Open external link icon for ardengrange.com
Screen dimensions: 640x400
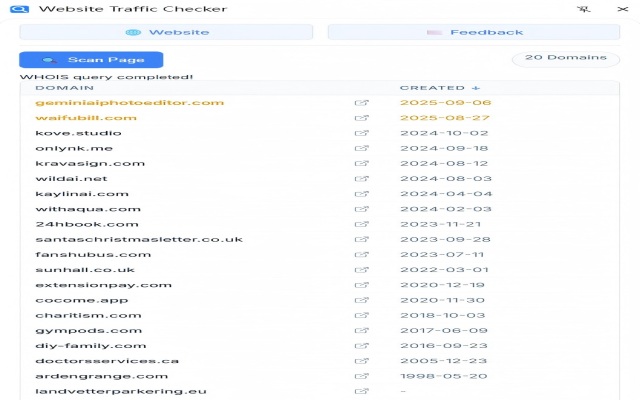(362, 376)
